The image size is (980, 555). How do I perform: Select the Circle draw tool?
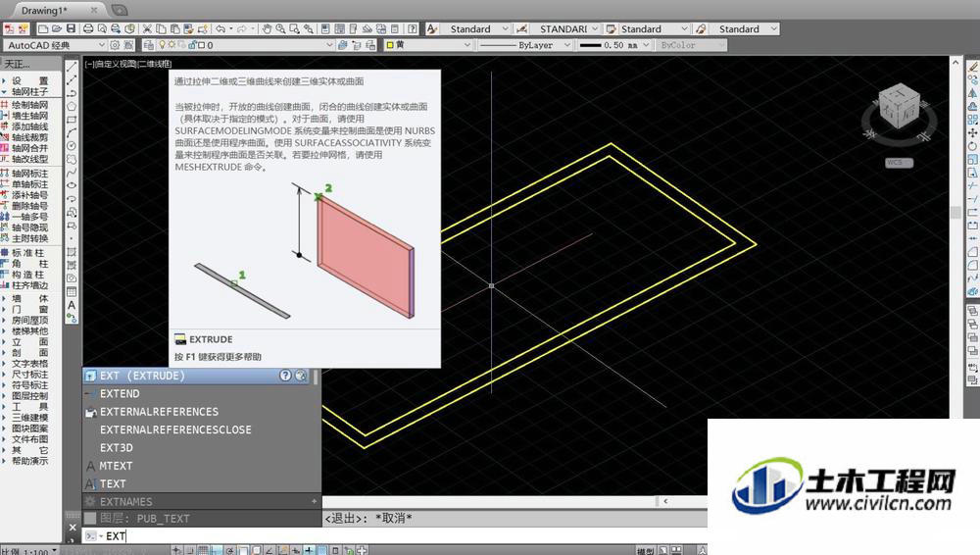point(72,146)
